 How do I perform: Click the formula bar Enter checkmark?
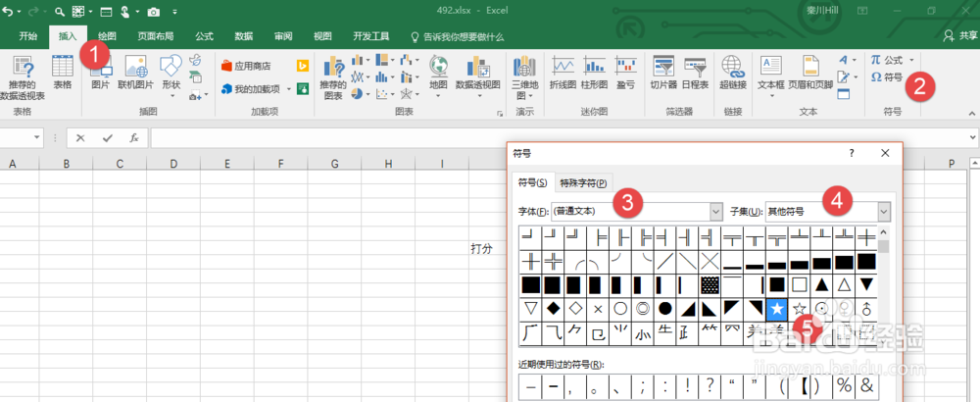tap(107, 138)
